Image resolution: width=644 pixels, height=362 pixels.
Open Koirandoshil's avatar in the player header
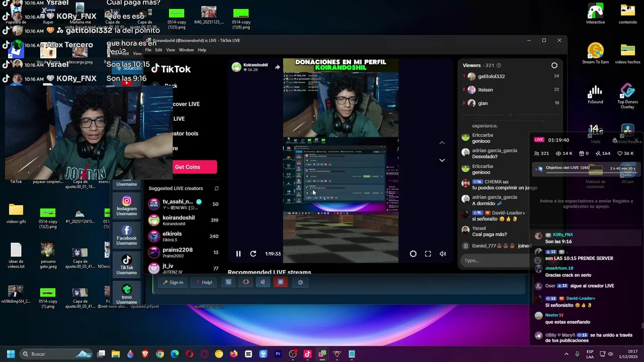236,67
